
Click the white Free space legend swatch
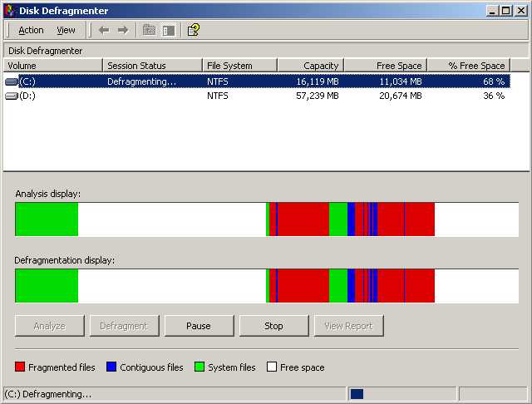272,367
